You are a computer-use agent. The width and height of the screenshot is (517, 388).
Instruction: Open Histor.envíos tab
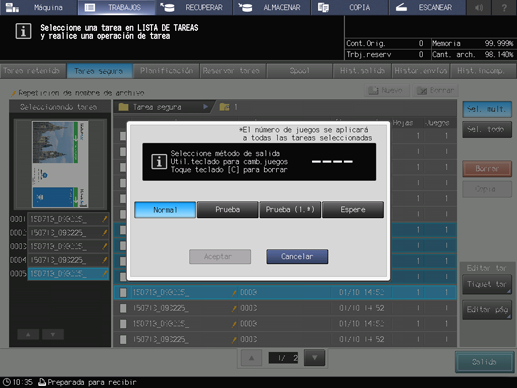[x=421, y=71]
